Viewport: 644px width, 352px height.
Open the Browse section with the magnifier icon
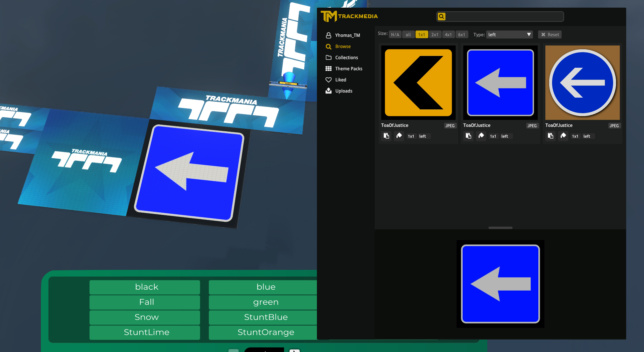tap(329, 46)
